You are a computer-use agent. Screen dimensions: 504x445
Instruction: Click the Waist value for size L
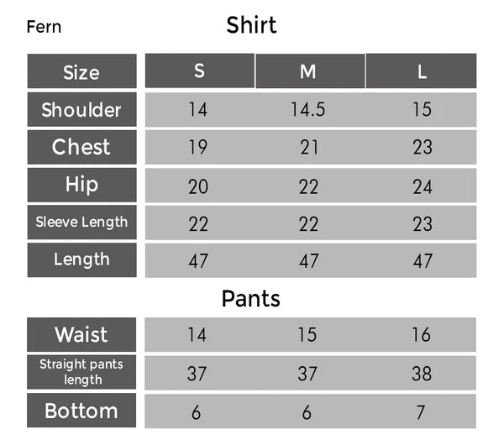pyautogui.click(x=421, y=335)
